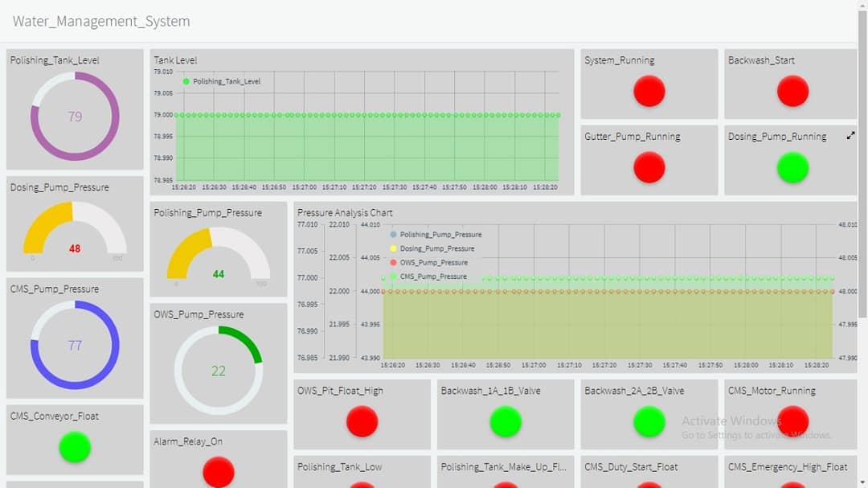
Task: Toggle Polishing_Tank_Level series in Tank Level legend
Action: click(x=226, y=81)
